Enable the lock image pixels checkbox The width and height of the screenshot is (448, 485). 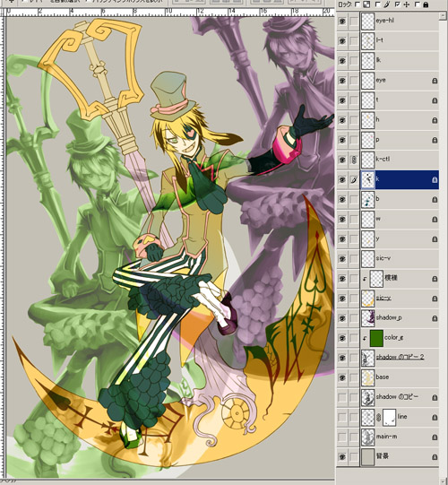[377, 4]
